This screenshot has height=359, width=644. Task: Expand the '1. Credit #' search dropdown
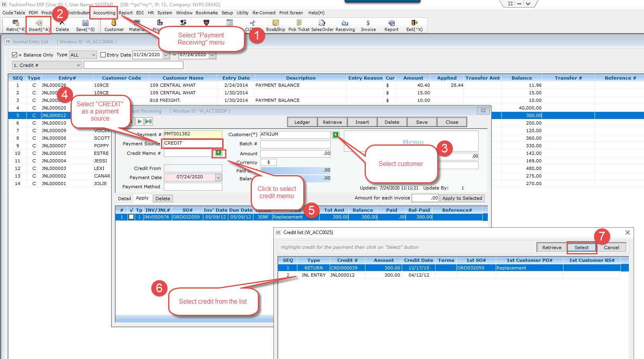(78, 65)
